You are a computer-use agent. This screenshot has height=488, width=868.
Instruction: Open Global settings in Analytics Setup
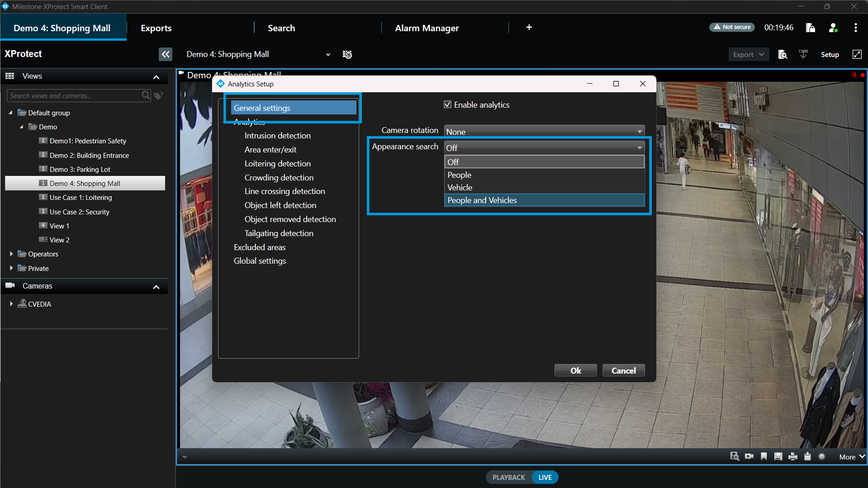pos(260,261)
